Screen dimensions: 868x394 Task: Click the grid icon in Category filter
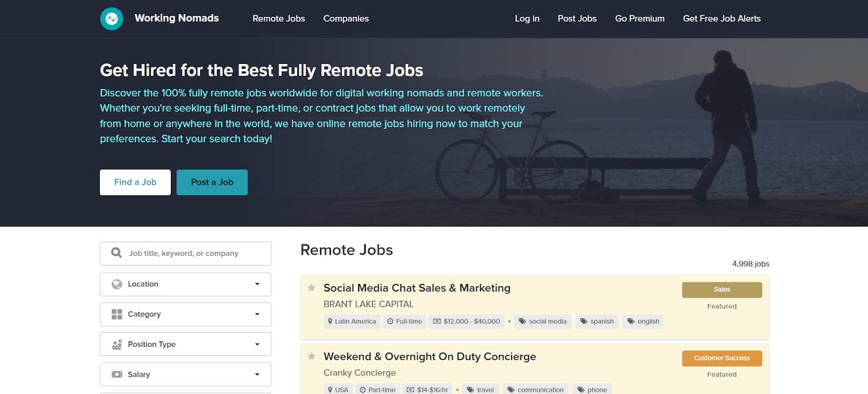[x=117, y=314]
